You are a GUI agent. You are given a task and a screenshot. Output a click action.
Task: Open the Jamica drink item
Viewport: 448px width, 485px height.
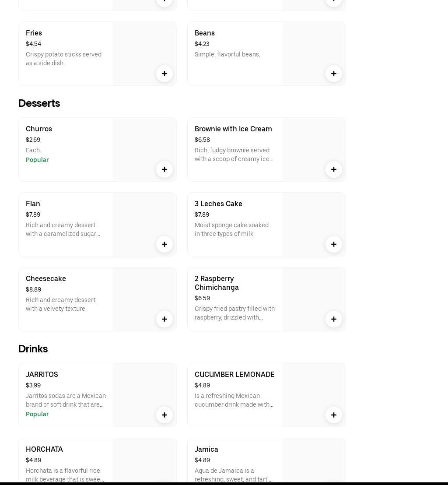point(206,449)
